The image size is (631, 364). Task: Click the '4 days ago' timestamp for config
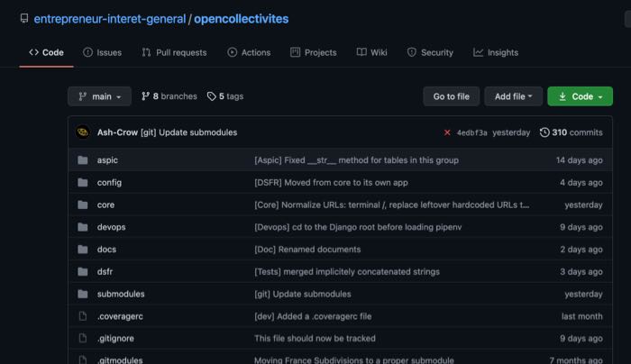[581, 183]
